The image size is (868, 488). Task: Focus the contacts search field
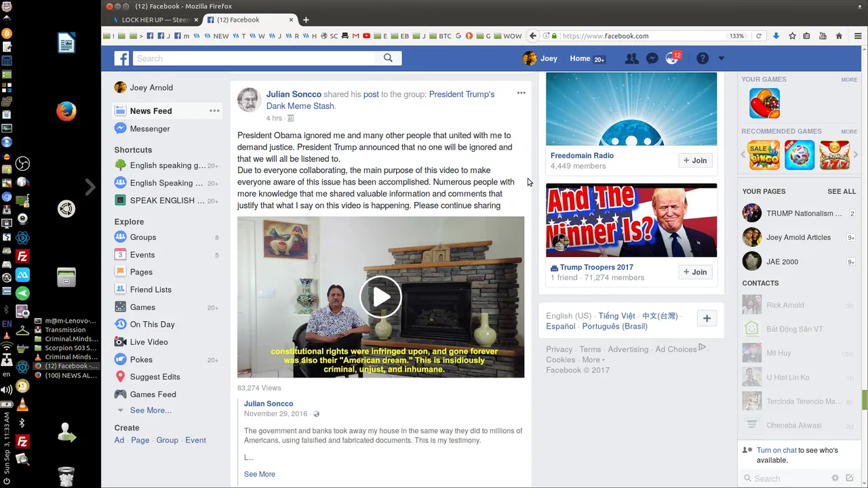pos(787,479)
